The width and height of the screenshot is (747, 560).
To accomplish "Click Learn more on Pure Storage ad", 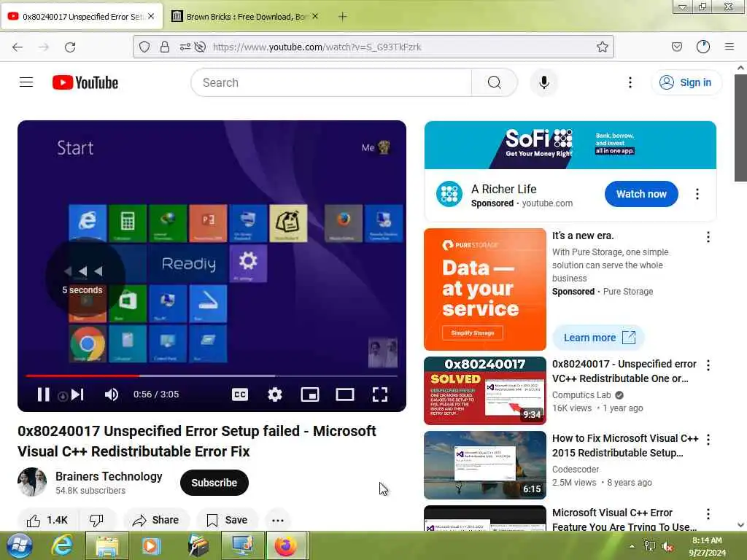I will pos(599,338).
